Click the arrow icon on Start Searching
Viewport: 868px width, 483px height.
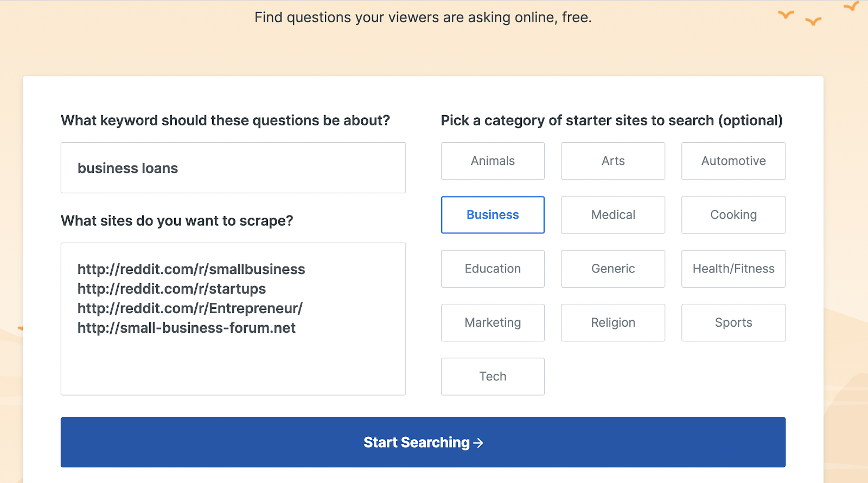[x=478, y=443]
